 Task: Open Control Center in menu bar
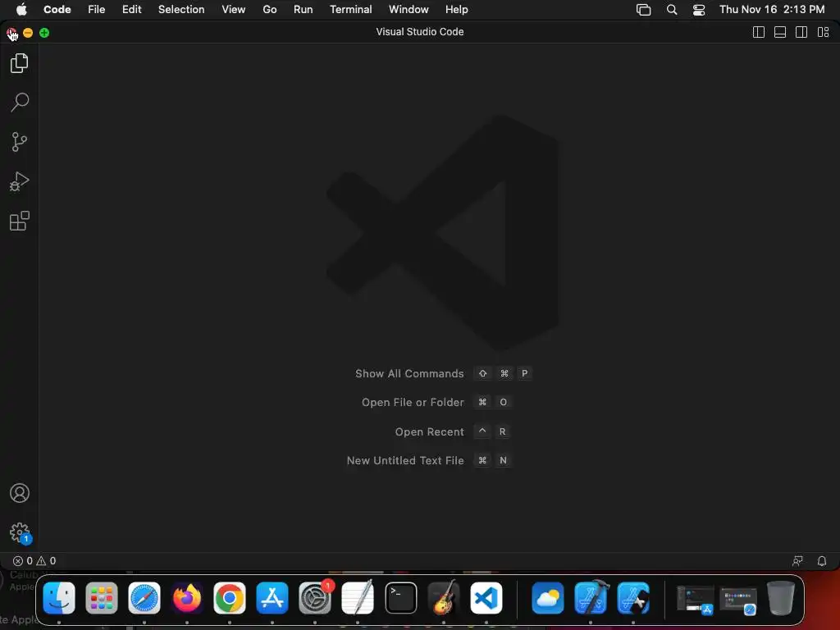(699, 10)
